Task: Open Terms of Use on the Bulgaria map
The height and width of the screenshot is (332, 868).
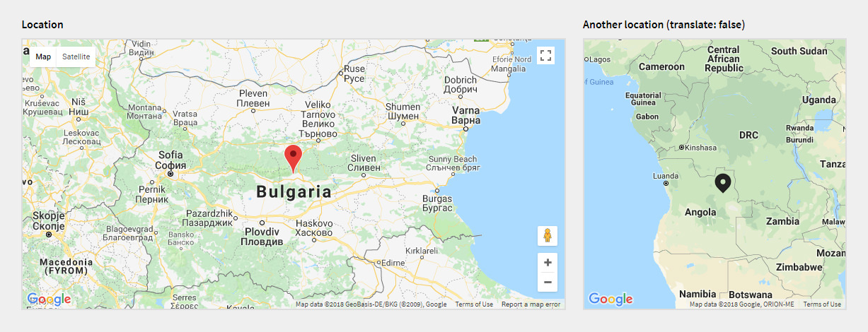Action: click(474, 304)
